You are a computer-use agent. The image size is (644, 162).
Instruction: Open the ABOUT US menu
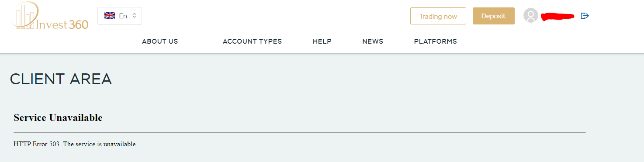(160, 41)
